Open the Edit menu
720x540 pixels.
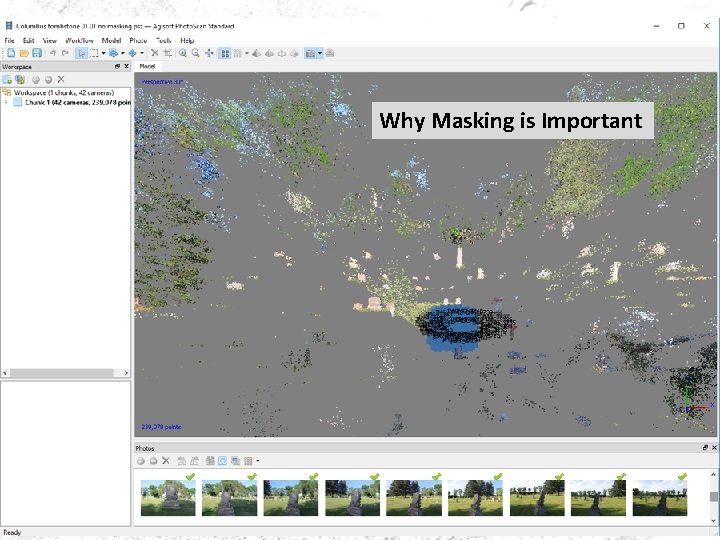[28, 40]
